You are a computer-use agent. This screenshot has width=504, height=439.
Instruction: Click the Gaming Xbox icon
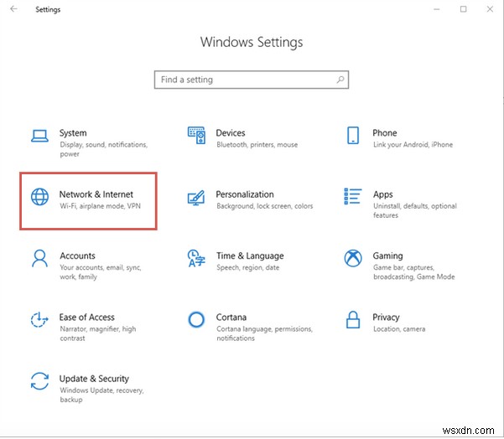[x=353, y=258]
